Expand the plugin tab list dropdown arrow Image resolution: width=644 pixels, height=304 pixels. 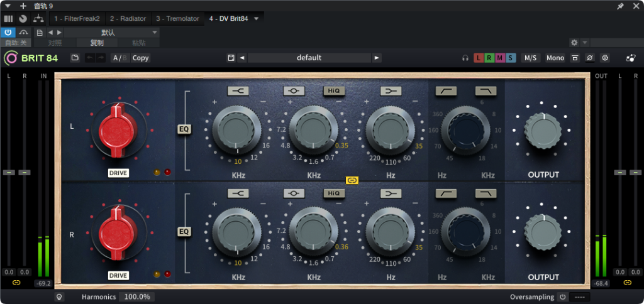[257, 19]
